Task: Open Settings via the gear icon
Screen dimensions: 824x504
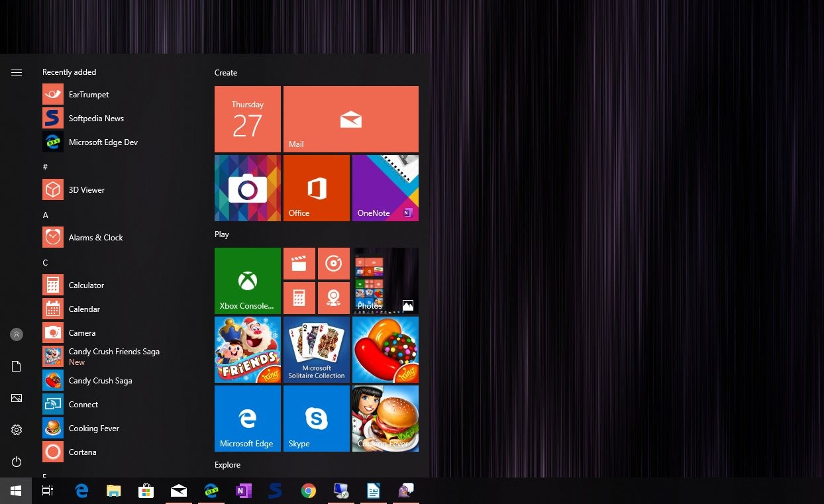Action: coord(17,430)
